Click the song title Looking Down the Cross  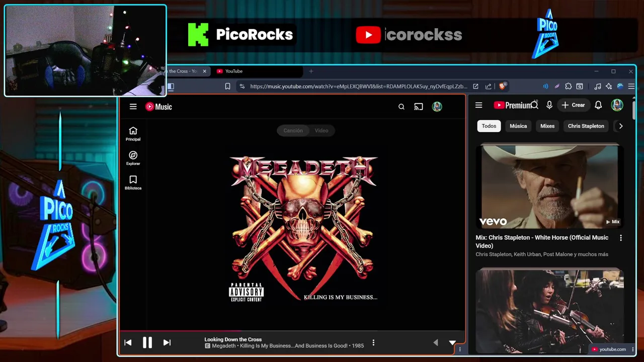[233, 339]
